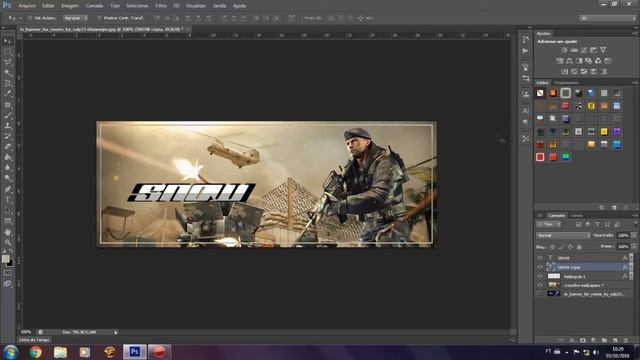The width and height of the screenshot is (640, 360).
Task: Select the Retângulo 1 layer thumbnail
Action: [554, 276]
